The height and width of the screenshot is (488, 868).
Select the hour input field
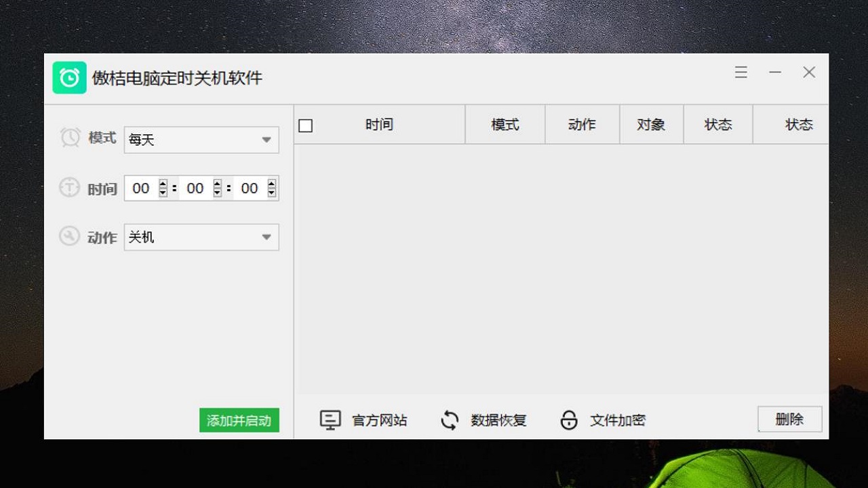[141, 188]
